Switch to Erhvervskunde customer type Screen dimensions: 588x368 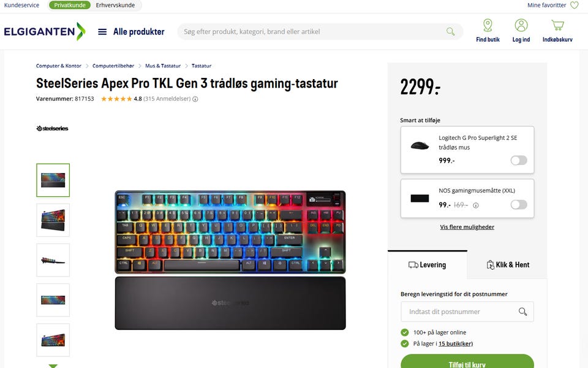[115, 6]
